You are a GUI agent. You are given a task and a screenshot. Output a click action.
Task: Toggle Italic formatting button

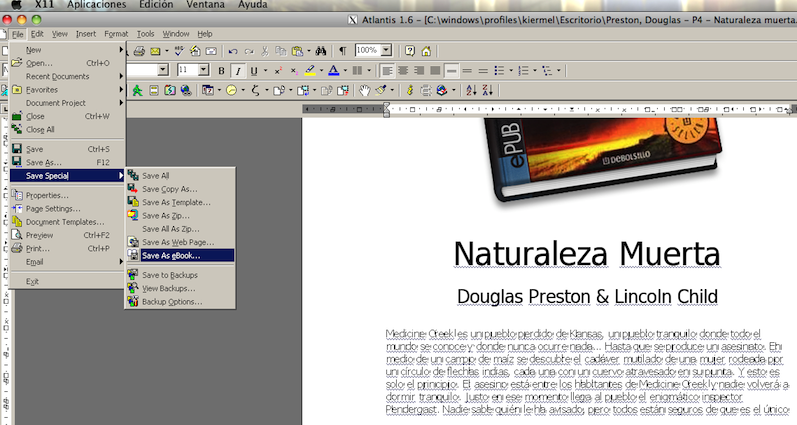pos(238,70)
